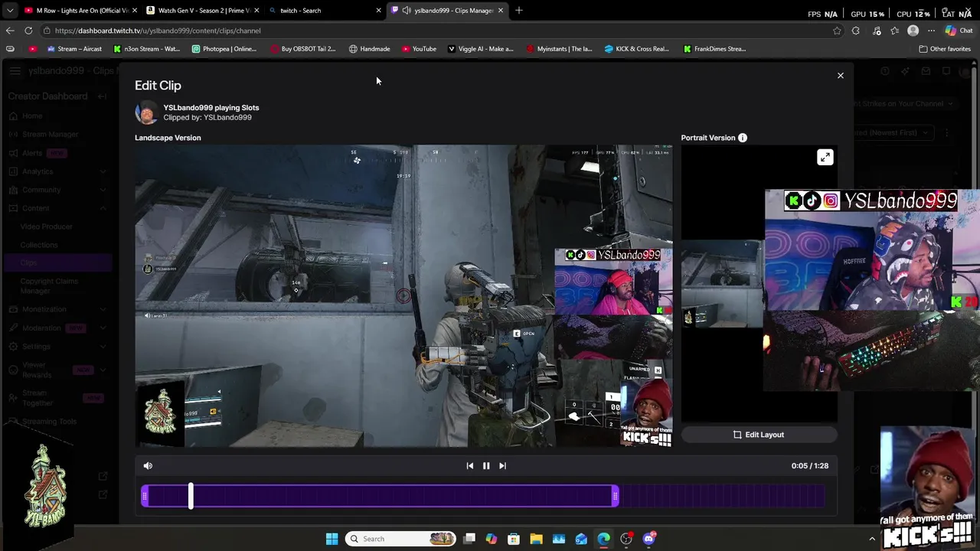The image size is (980, 551).
Task: Open the Copilot Chat button
Action: [x=959, y=31]
